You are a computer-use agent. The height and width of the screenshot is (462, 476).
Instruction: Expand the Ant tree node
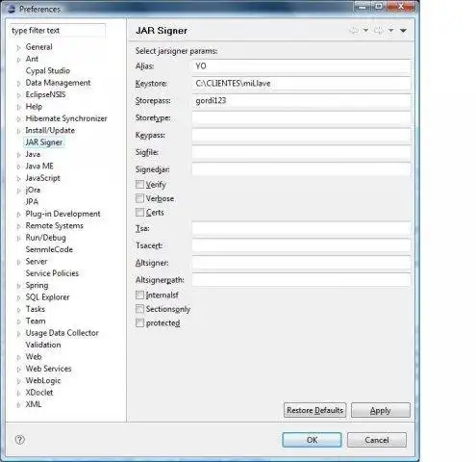tap(18, 60)
